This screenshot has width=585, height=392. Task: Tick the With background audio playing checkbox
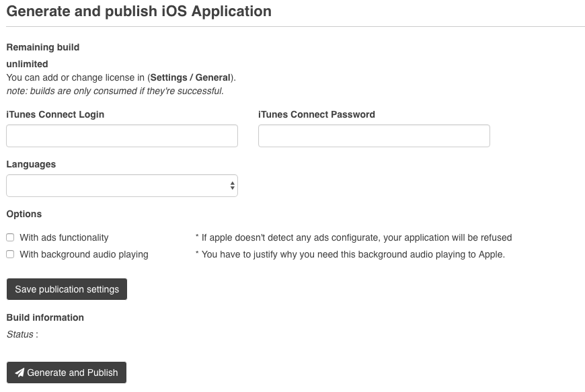click(10, 254)
